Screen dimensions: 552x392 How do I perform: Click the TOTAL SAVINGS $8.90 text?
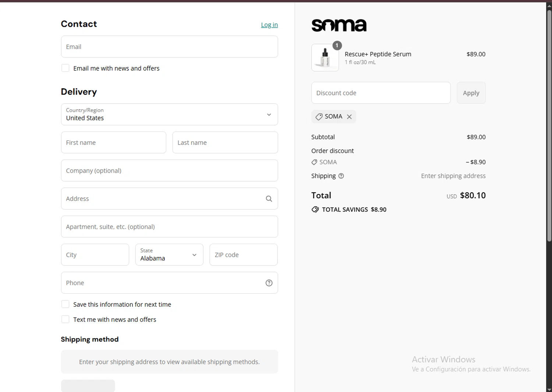(x=354, y=209)
